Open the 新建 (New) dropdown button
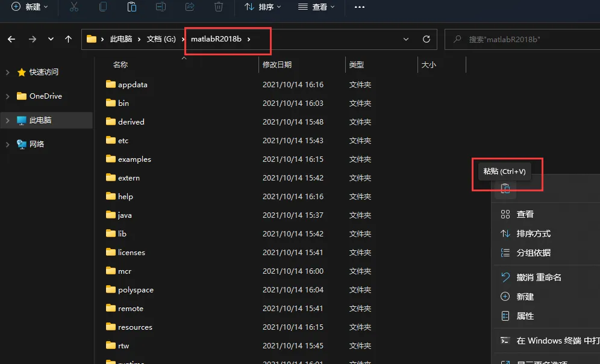 tap(30, 7)
